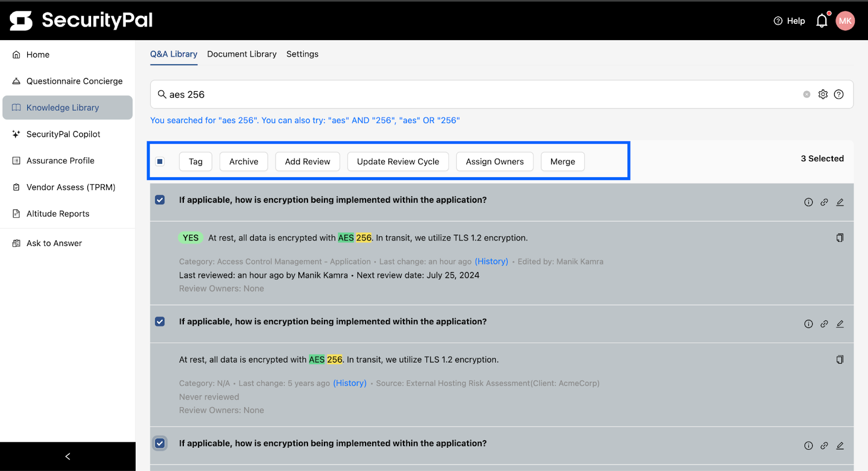
Task: Uncheck the first encryption question checkbox
Action: coord(160,200)
